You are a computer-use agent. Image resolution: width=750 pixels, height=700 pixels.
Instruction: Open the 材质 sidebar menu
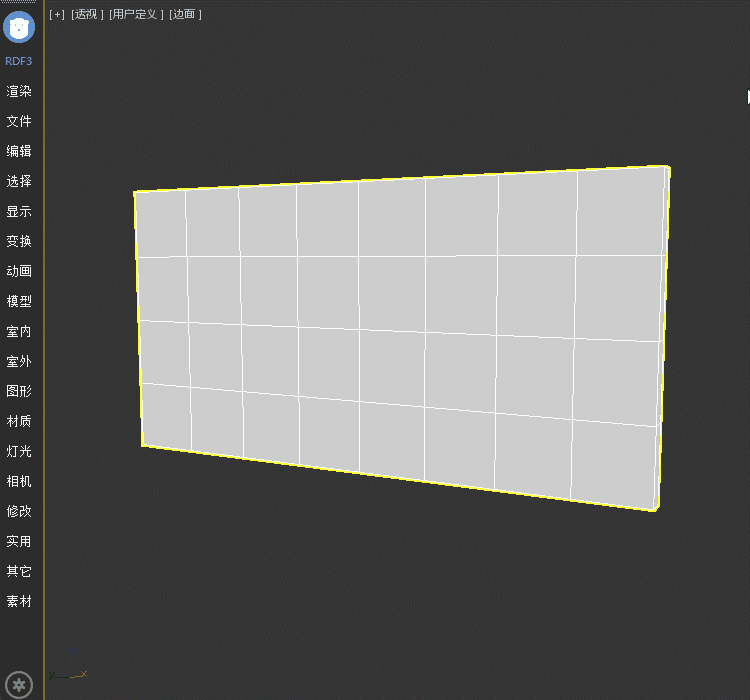pyautogui.click(x=19, y=421)
